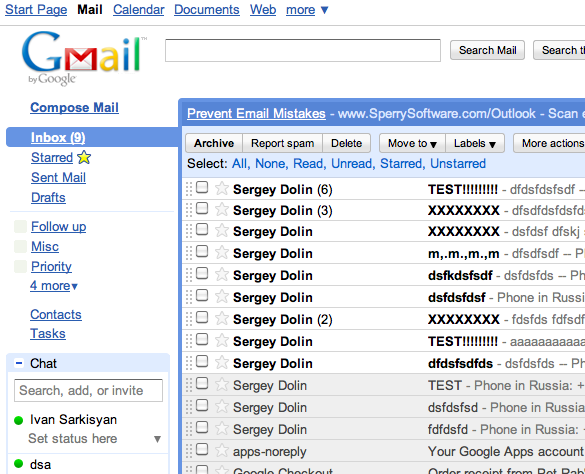
Task: Open the Documents tab
Action: 207,10
